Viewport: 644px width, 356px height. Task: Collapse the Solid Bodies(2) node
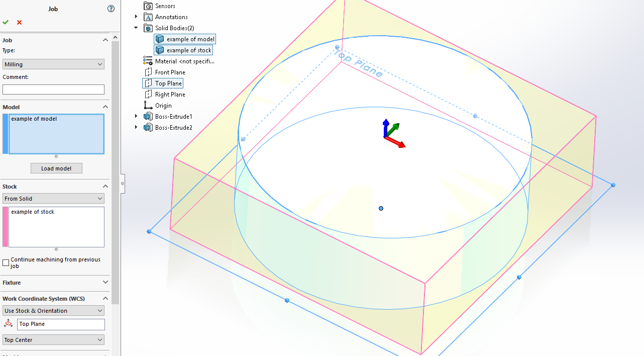click(x=136, y=28)
